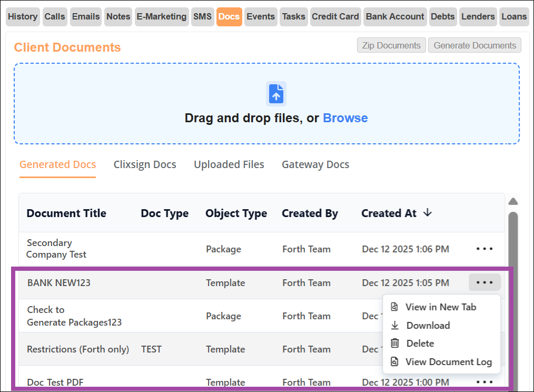The image size is (534, 392).
Task: Open the Credit Card tab
Action: click(335, 16)
